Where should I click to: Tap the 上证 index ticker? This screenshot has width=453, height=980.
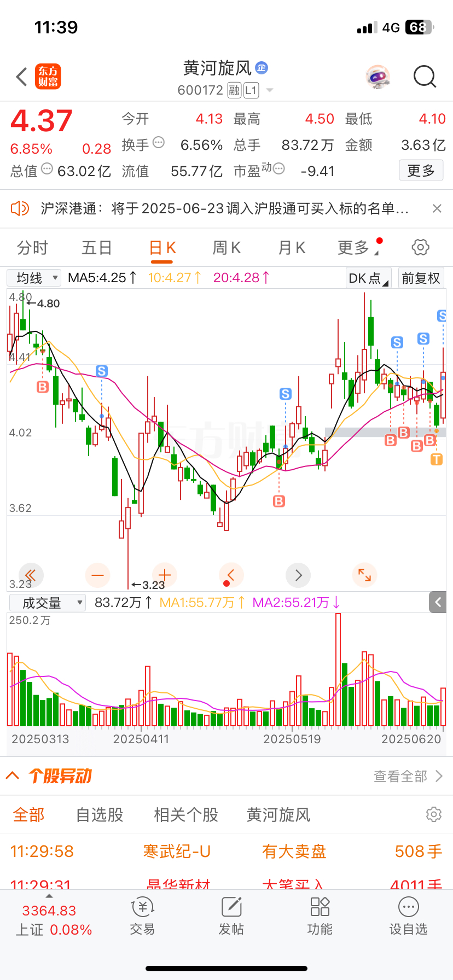[54, 920]
